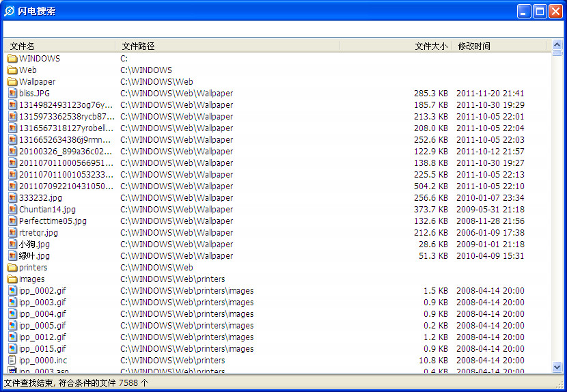Click icon of file 1316652634386j9rmn

13,139
